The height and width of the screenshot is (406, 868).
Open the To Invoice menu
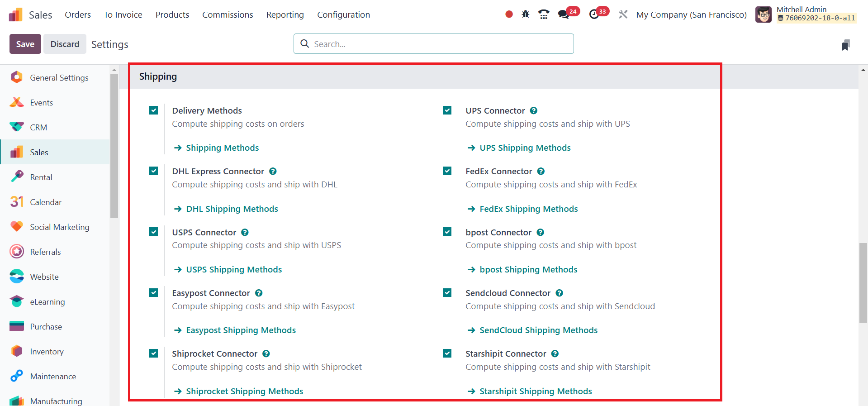pos(123,14)
